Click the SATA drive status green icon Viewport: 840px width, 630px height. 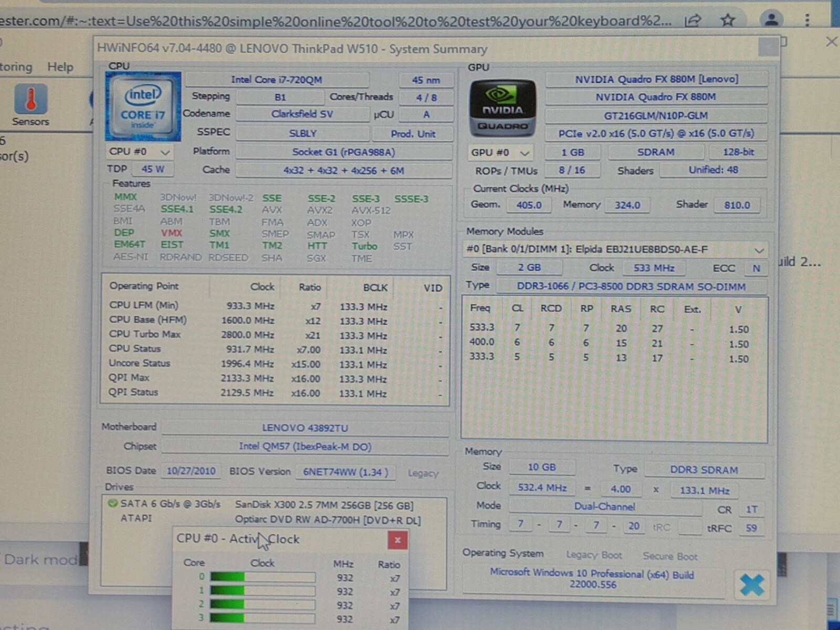112,503
